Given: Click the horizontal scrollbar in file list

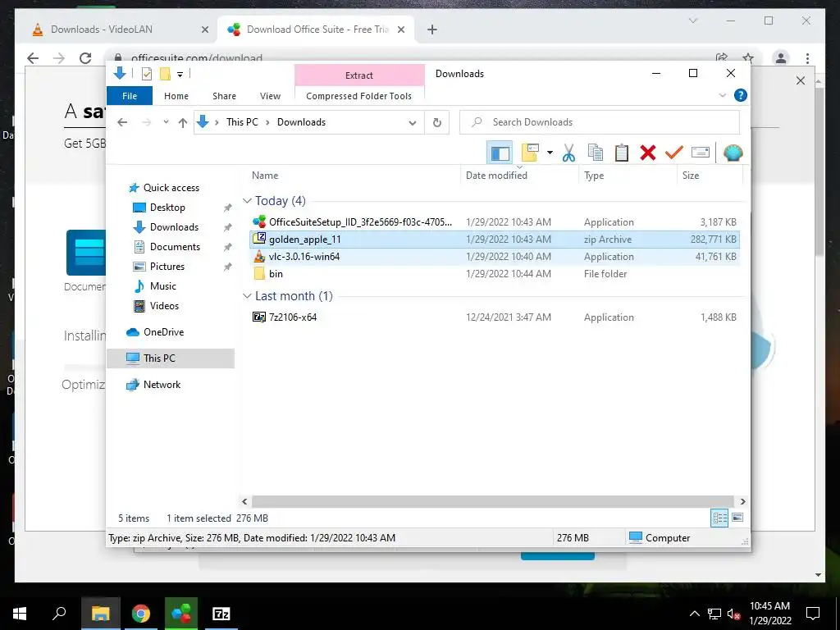Looking at the screenshot, I should [x=493, y=501].
